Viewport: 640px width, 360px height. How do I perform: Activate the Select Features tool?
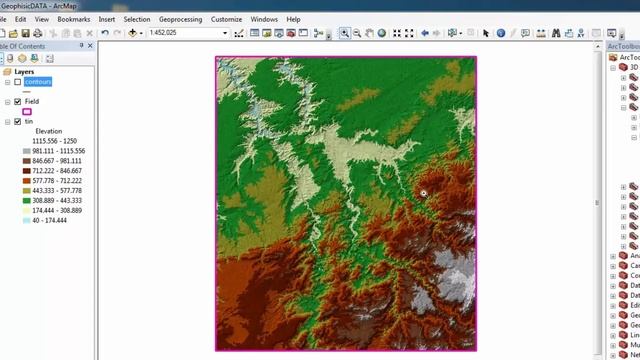click(451, 33)
